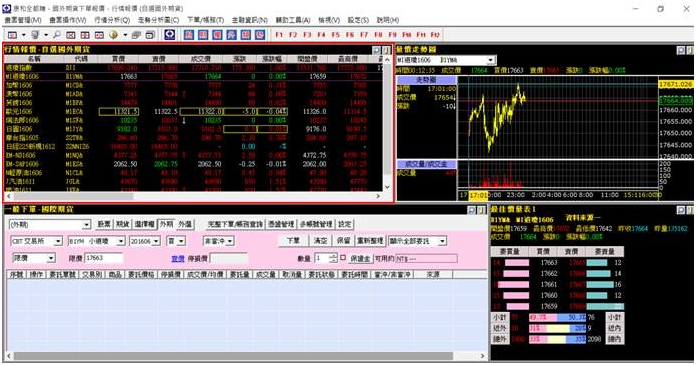Open the 限價 order type dropdown

pyautogui.click(x=34, y=258)
